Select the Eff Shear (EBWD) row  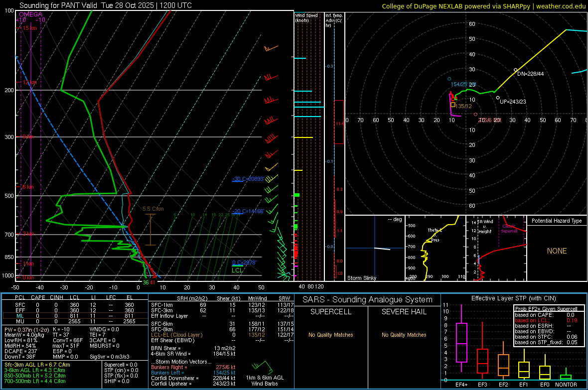222,341
